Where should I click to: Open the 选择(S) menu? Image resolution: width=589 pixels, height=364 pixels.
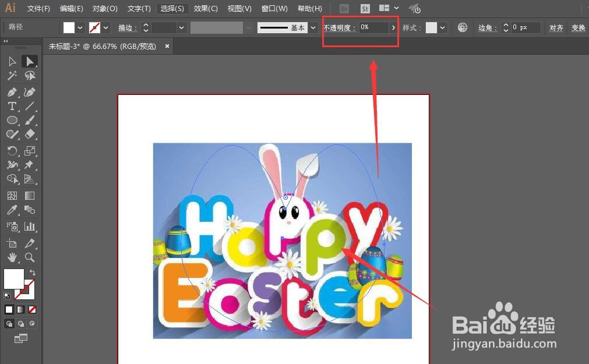tap(172, 8)
